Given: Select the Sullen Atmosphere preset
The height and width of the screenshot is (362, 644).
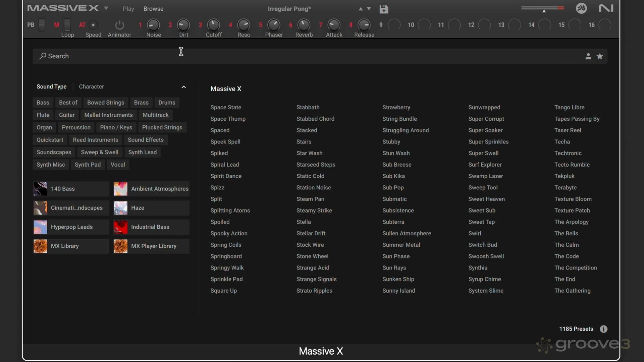Looking at the screenshot, I should 407,233.
